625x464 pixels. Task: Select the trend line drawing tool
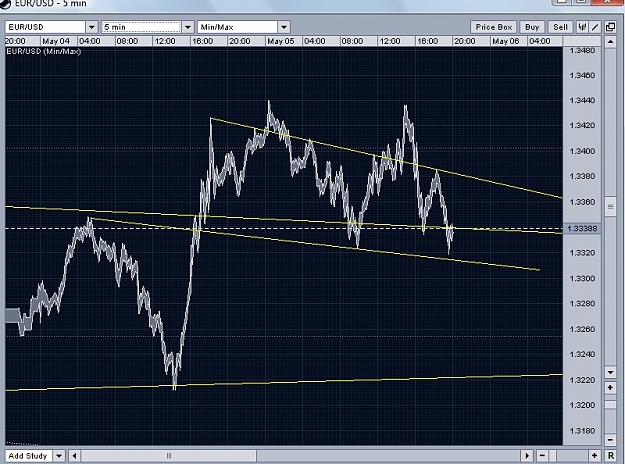[x=595, y=27]
